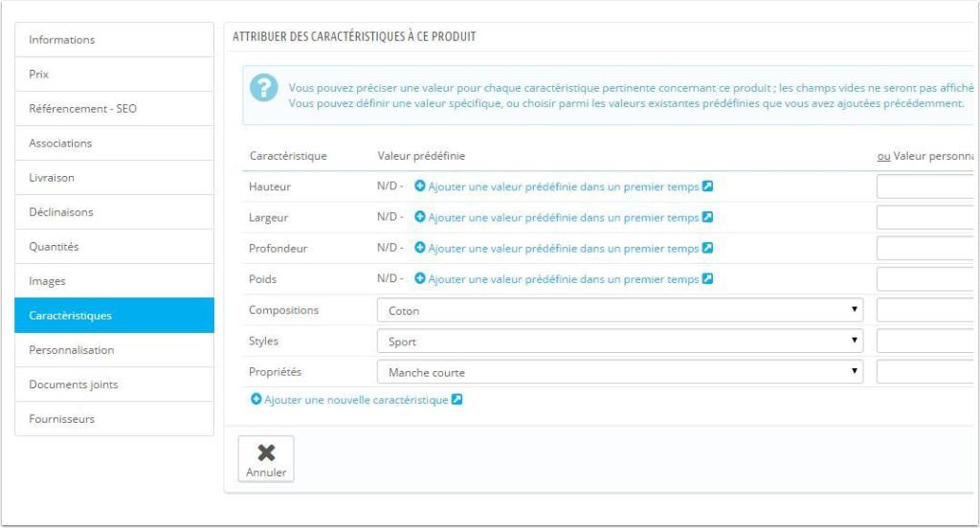The image size is (980, 528).
Task: Click the Poids row label
Action: tap(262, 278)
